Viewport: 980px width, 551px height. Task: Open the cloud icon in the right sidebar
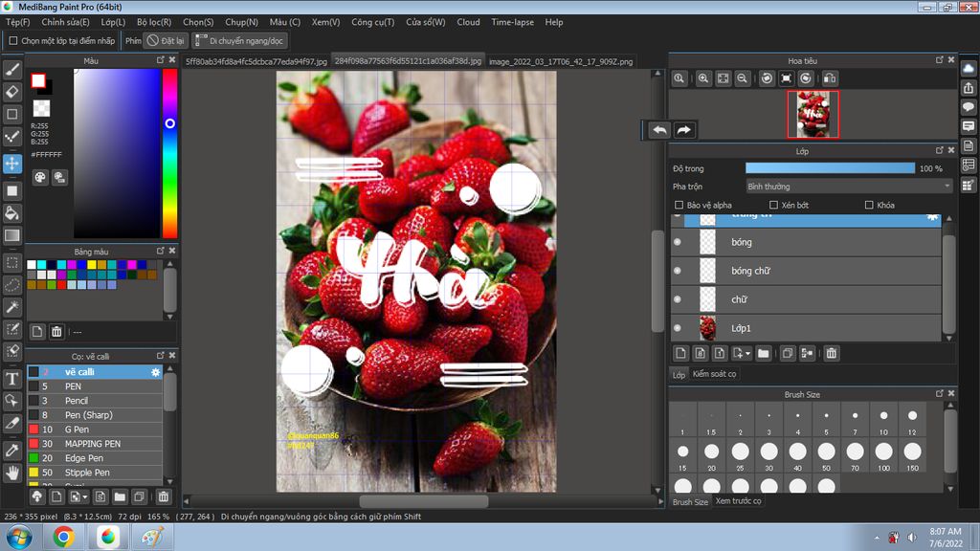[x=969, y=68]
